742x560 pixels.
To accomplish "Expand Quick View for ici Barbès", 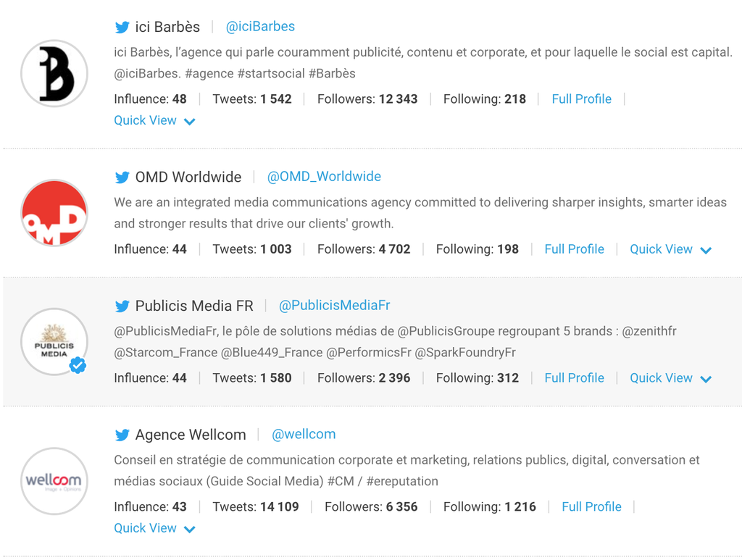I will pyautogui.click(x=154, y=121).
